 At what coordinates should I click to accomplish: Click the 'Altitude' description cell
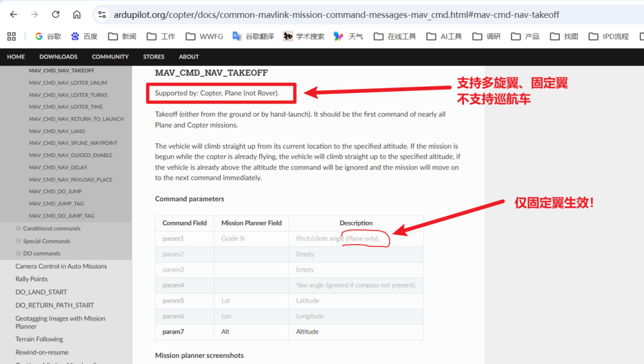(x=356, y=332)
